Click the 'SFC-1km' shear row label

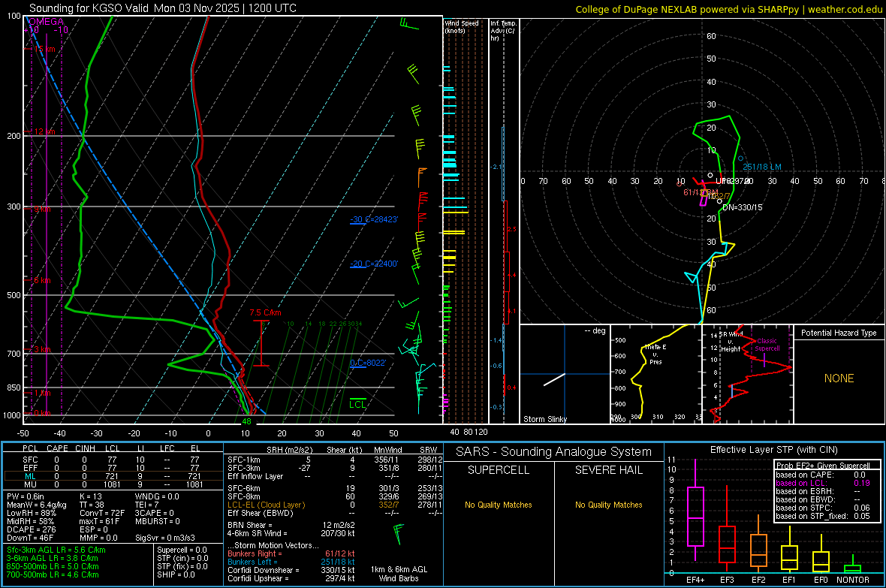[x=244, y=460]
